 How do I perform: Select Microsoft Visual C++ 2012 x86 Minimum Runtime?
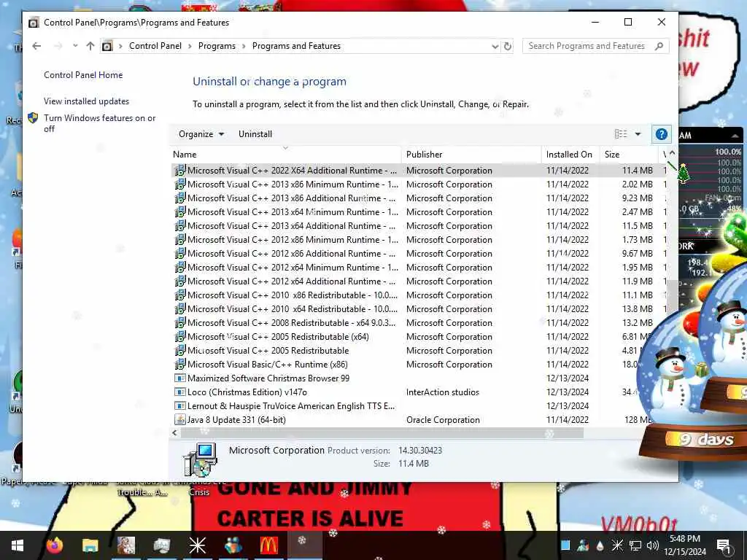(293, 239)
